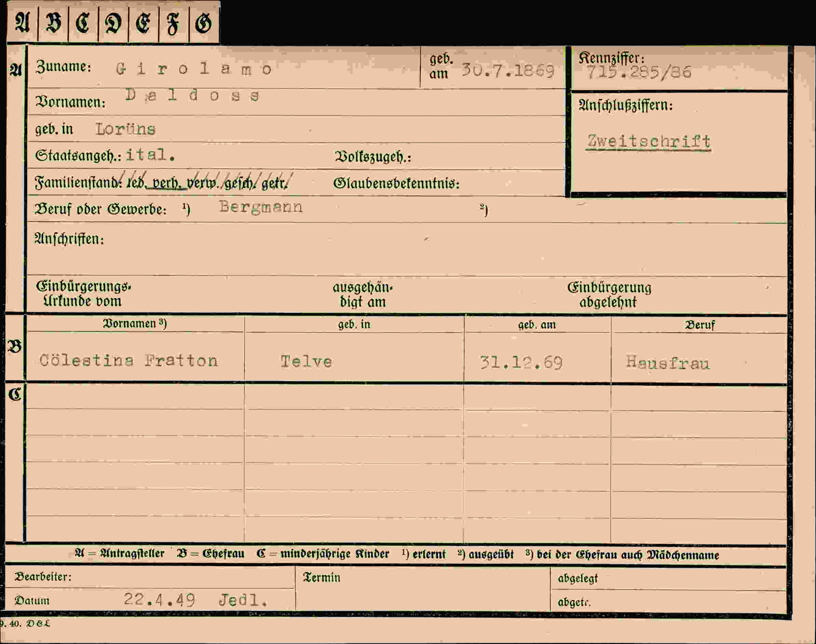Select index tab letter A
Viewport: 816px width, 644px height.
tap(22, 23)
